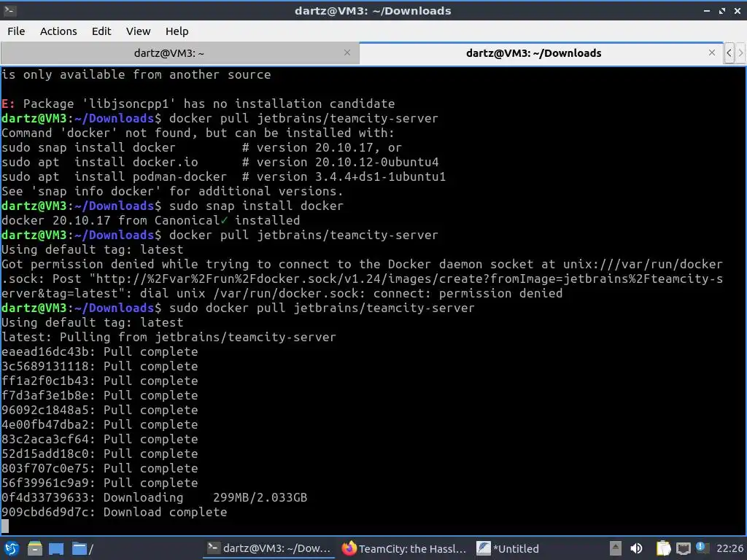The image size is (747, 560).
Task: Click the tab-bar right arrow
Action: pos(740,52)
